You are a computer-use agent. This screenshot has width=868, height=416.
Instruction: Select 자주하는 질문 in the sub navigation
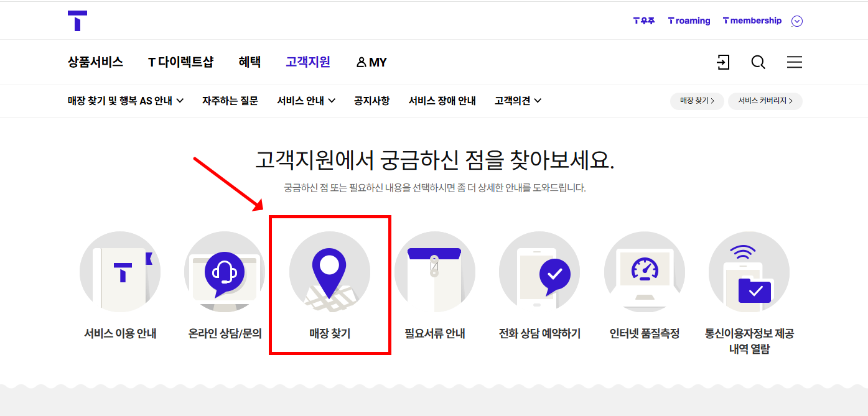pos(230,100)
